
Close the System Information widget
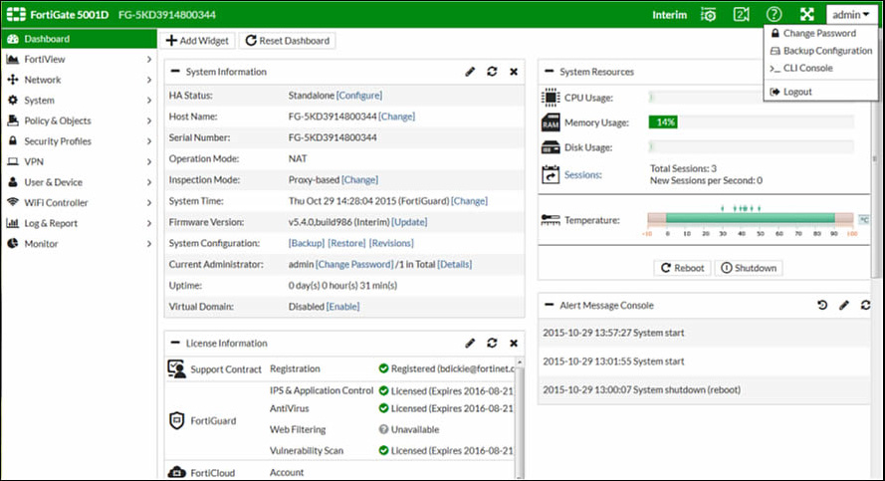tap(514, 72)
